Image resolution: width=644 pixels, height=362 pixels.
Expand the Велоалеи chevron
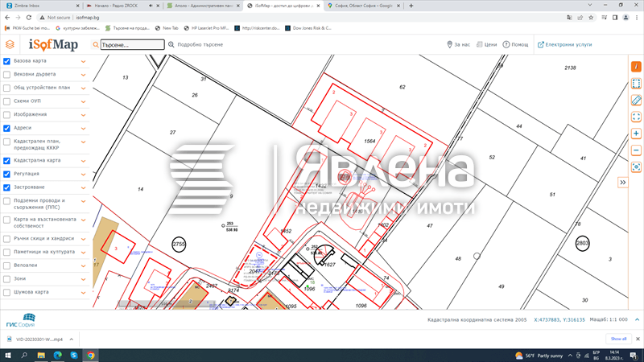[84, 266]
